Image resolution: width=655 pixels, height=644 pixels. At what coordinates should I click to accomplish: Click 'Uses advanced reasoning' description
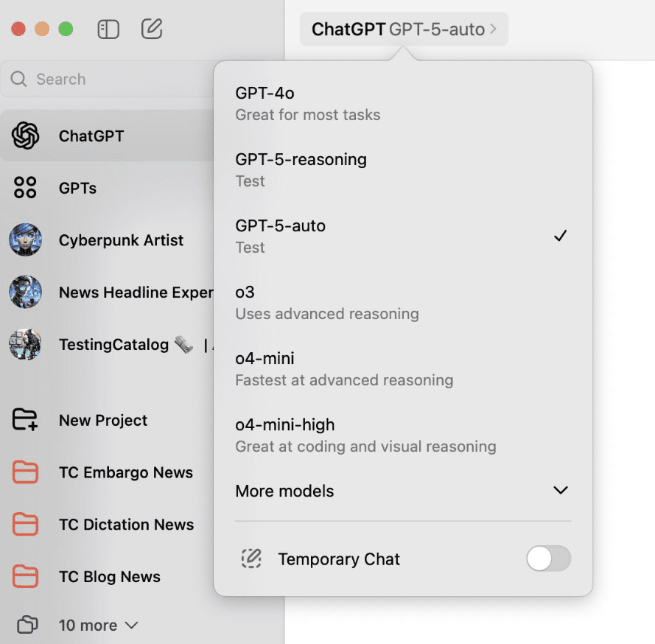click(327, 314)
